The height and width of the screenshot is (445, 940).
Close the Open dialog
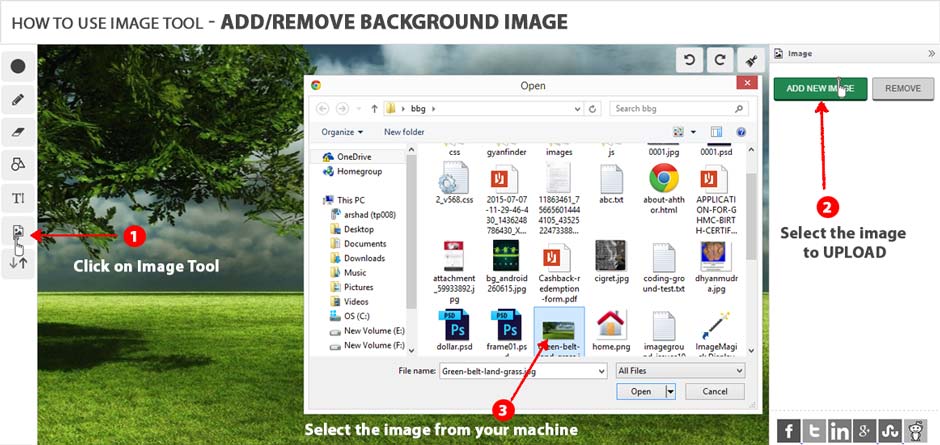(746, 84)
